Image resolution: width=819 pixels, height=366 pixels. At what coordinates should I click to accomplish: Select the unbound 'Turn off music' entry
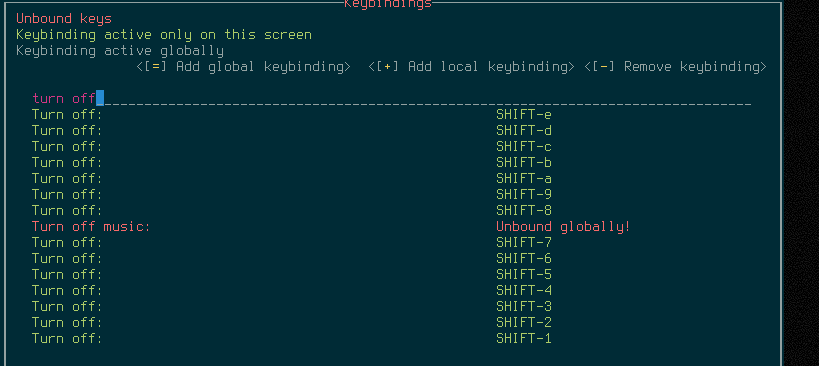click(x=391, y=227)
